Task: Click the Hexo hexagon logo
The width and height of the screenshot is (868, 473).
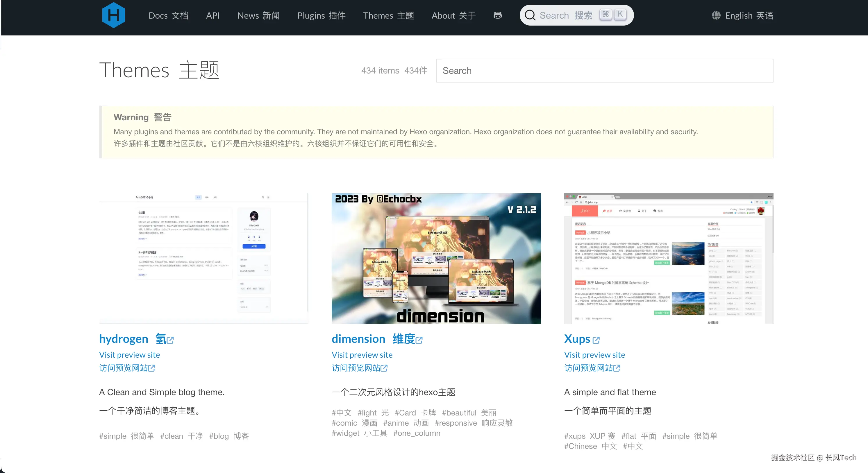Action: point(114,15)
